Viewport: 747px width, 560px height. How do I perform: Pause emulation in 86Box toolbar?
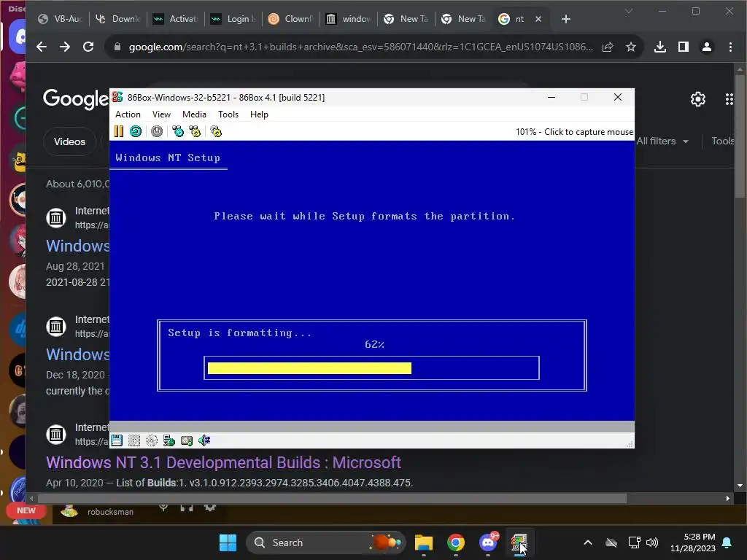point(119,131)
